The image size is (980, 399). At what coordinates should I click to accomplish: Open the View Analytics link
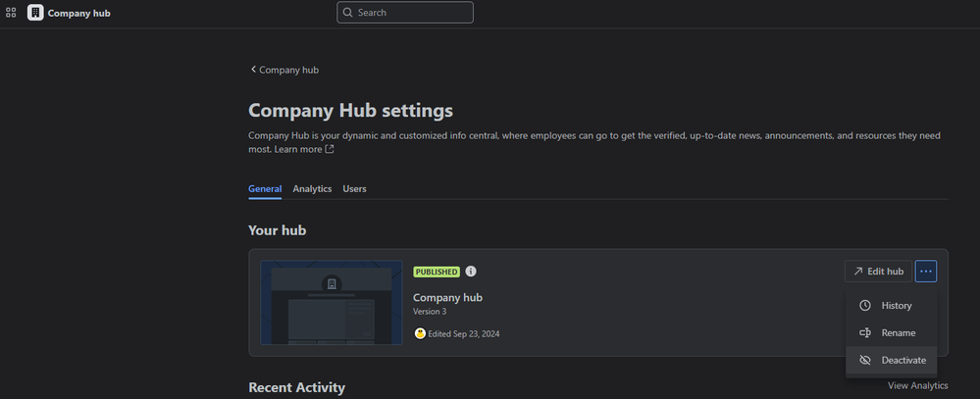(917, 385)
